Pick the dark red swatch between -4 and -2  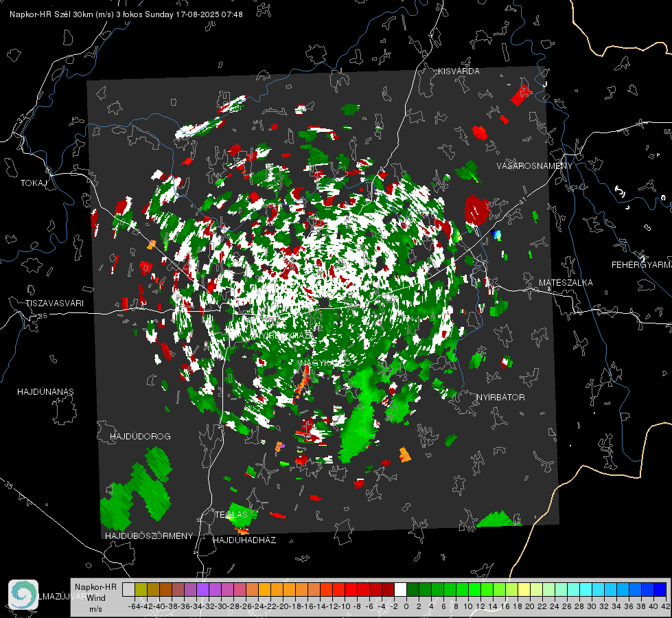[x=389, y=589]
